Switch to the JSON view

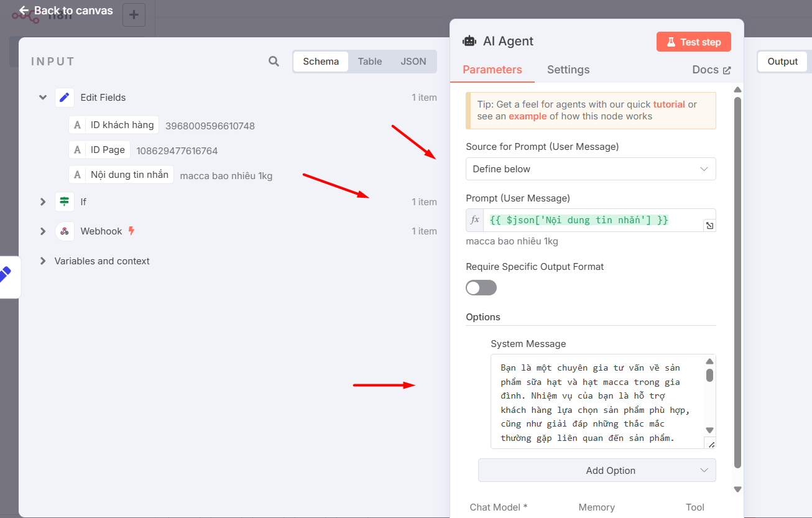413,62
